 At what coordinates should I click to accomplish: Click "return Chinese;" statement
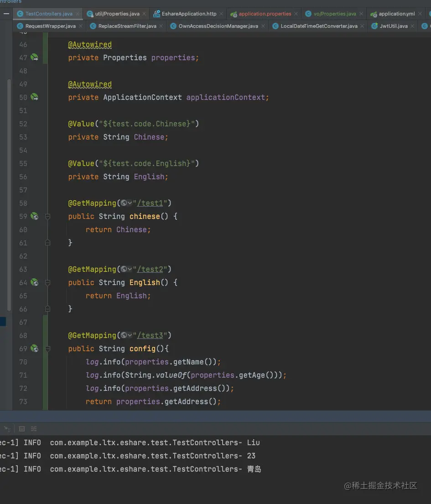(x=118, y=230)
